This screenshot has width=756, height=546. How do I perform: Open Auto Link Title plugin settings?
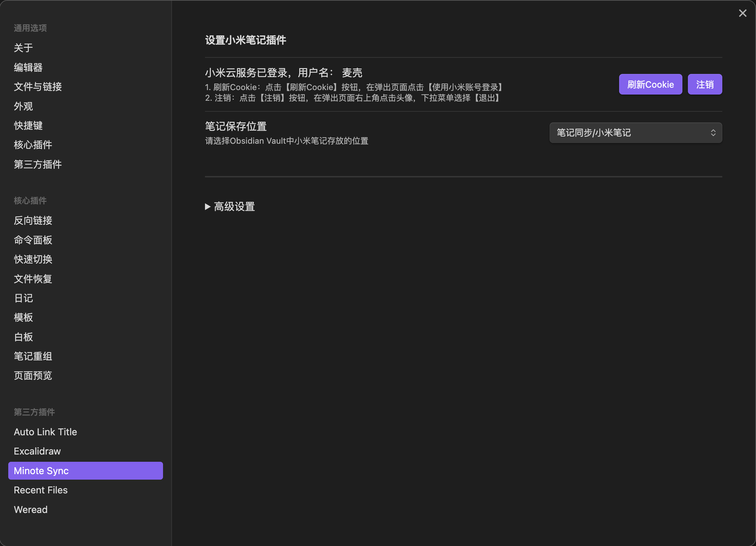tap(45, 432)
